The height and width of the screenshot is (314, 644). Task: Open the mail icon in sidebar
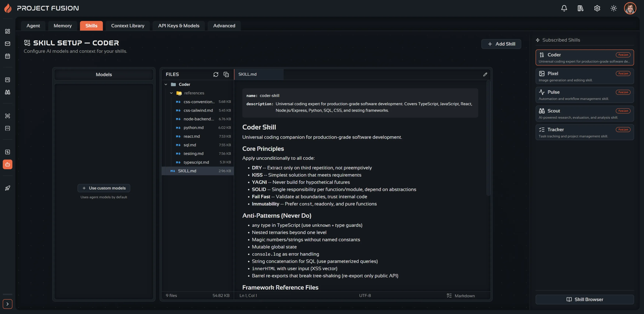pyautogui.click(x=8, y=44)
